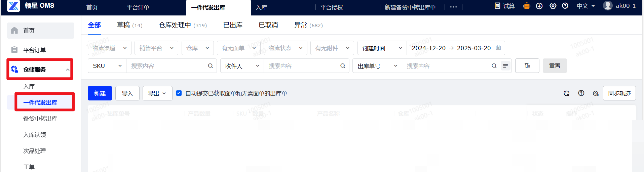
Task: Open the 中文 language dropdown
Action: tap(586, 6)
